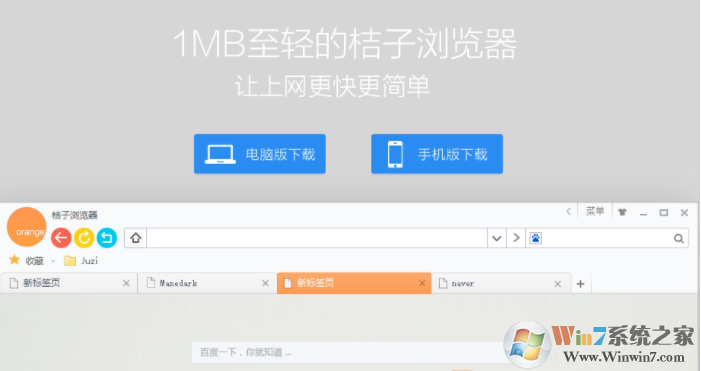
Task: Switch to the never tab
Action: tap(501, 283)
